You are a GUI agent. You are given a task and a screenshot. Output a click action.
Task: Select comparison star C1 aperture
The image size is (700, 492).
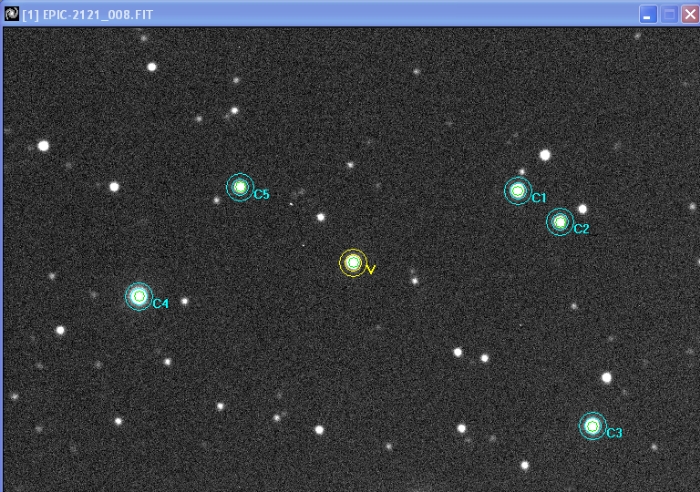[517, 191]
